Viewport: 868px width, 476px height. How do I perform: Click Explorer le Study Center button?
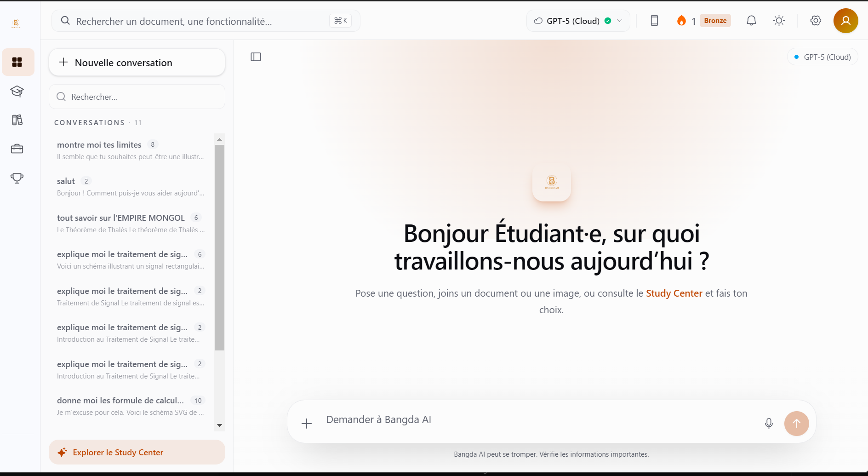coord(137,452)
